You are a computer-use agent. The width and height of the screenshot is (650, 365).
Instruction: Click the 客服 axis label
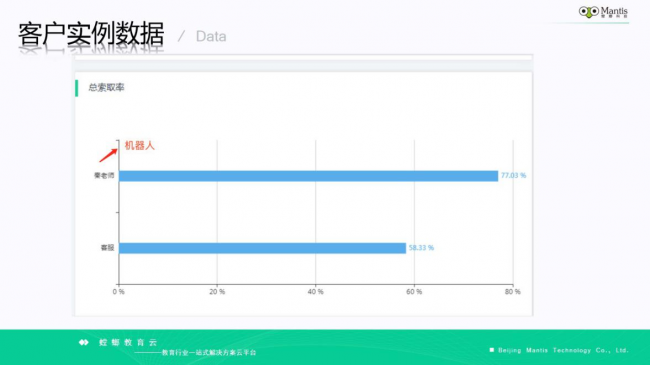107,248
